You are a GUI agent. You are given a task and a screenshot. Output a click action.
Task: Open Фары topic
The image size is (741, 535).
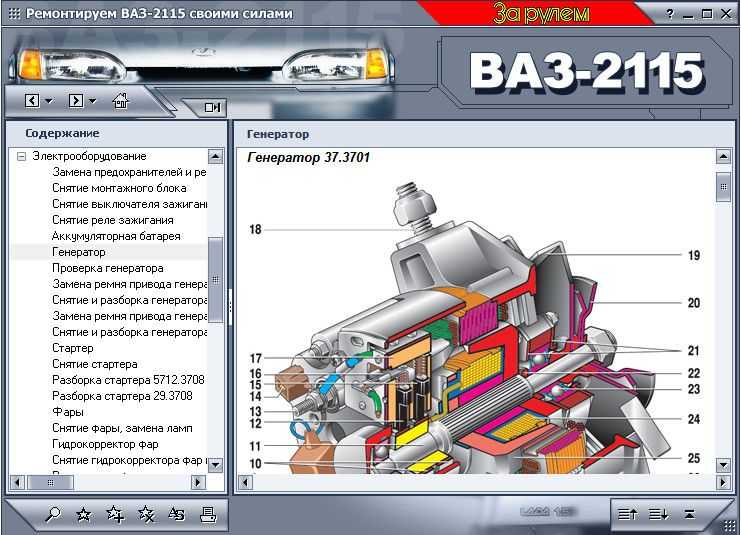point(68,412)
